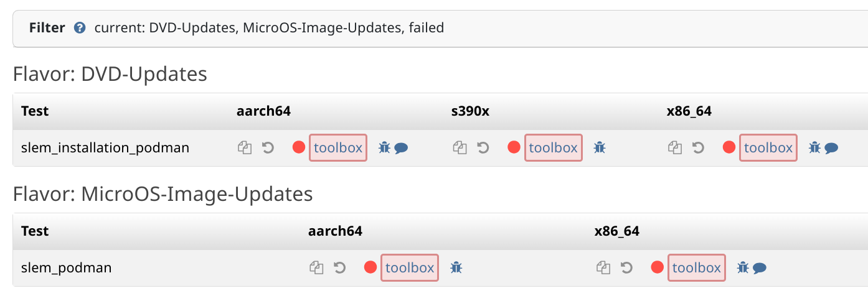View comments on x86_64 slem_podman
The width and height of the screenshot is (868, 296).
(759, 269)
